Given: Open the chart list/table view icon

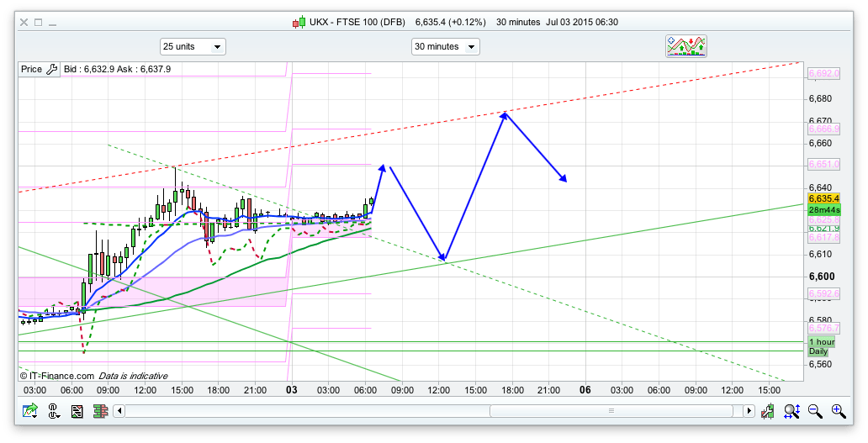Looking at the screenshot, I should tap(77, 411).
